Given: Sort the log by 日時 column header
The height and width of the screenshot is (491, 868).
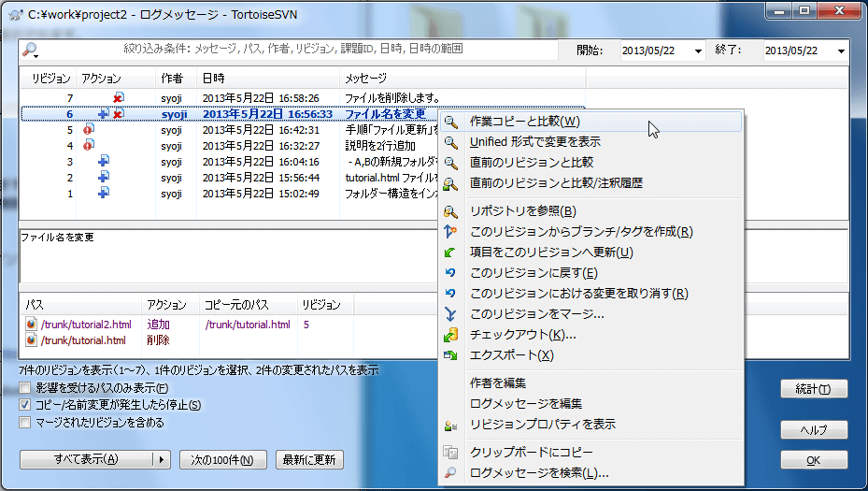Looking at the screenshot, I should coord(268,79).
